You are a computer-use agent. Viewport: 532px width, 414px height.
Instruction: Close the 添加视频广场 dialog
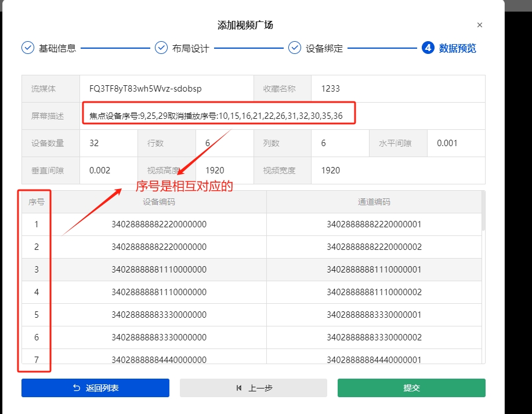(x=480, y=25)
